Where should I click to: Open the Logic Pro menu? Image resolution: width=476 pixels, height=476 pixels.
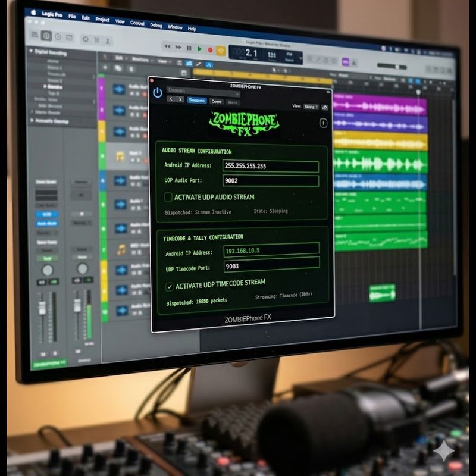52,14
